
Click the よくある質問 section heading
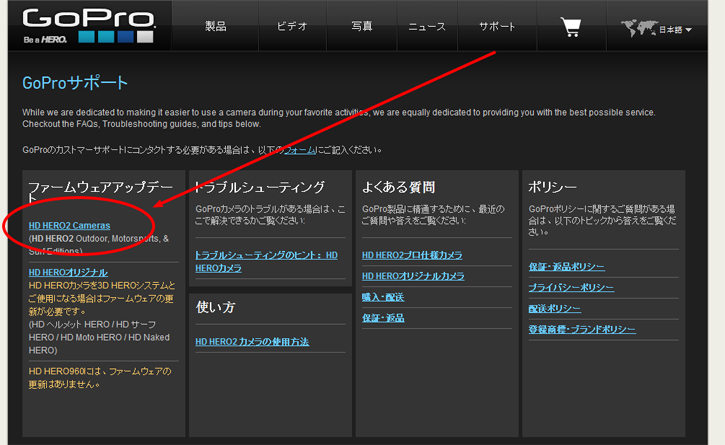coord(398,187)
